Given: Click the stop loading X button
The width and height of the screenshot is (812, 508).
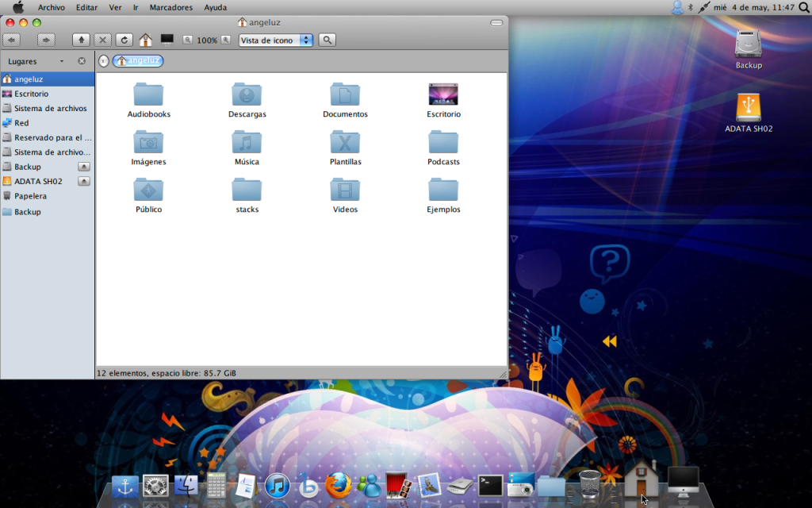Looking at the screenshot, I should (x=102, y=40).
